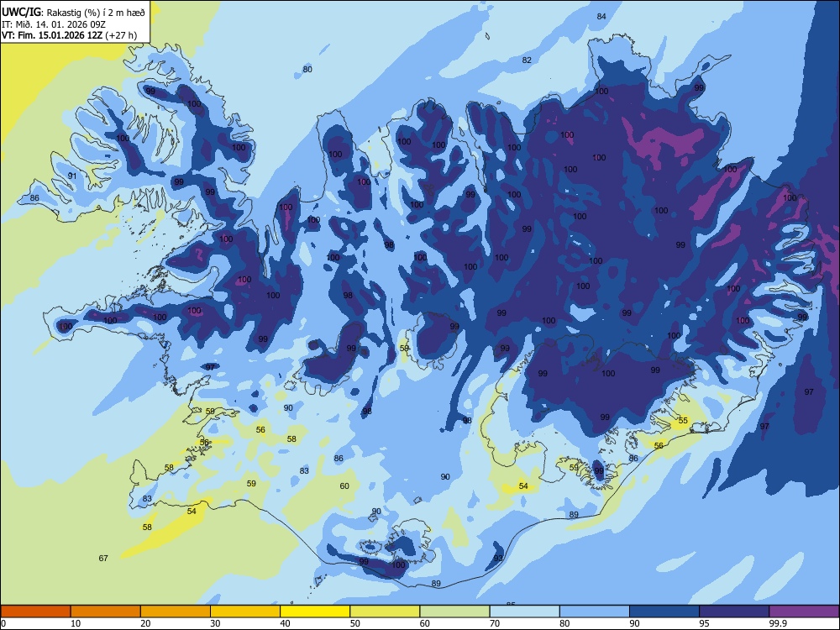
Task: Click the map value '67' over the southwest ocean
Action: (x=103, y=559)
